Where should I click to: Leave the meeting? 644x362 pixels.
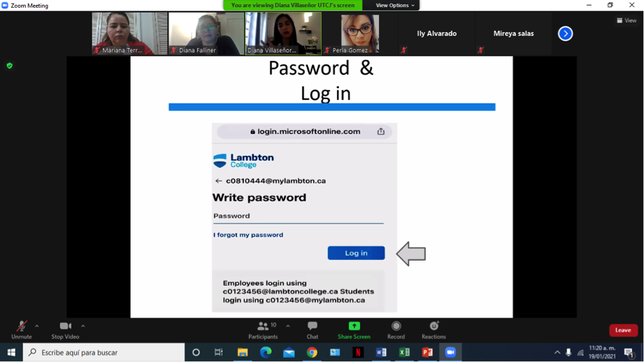tap(623, 330)
